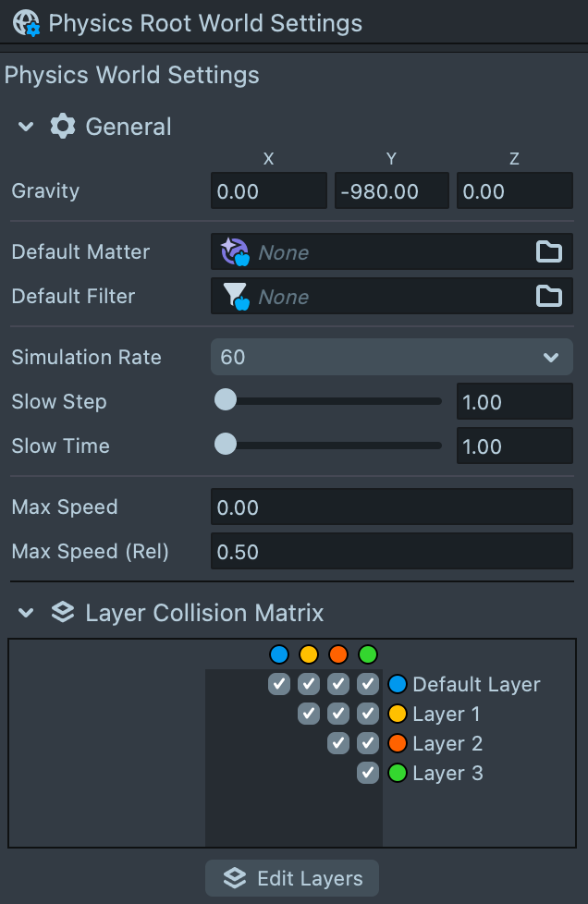Viewport: 588px width, 904px height.
Task: Click the orange column header dot
Action: (338, 654)
